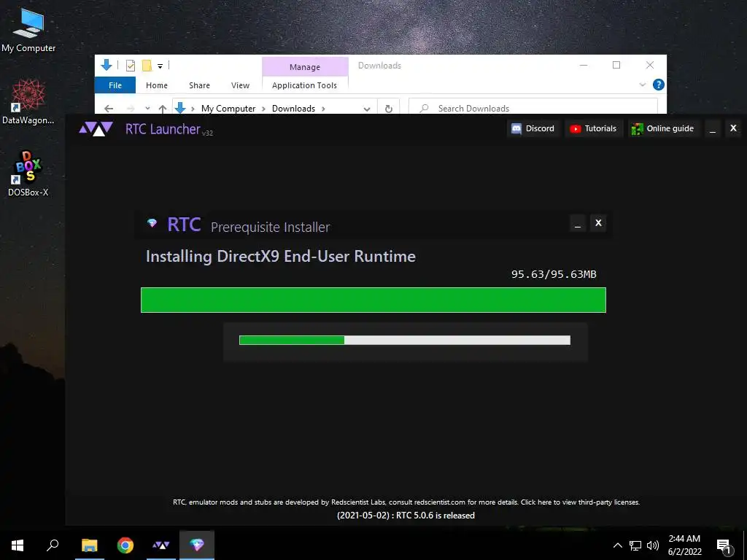The width and height of the screenshot is (747, 560).
Task: Click the full green download progress bar
Action: click(x=373, y=300)
